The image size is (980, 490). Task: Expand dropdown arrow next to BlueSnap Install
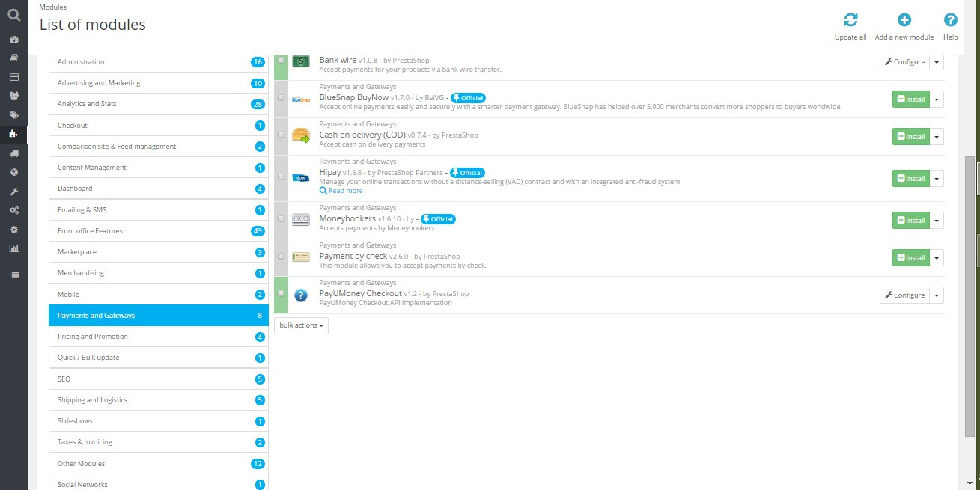coord(937,99)
